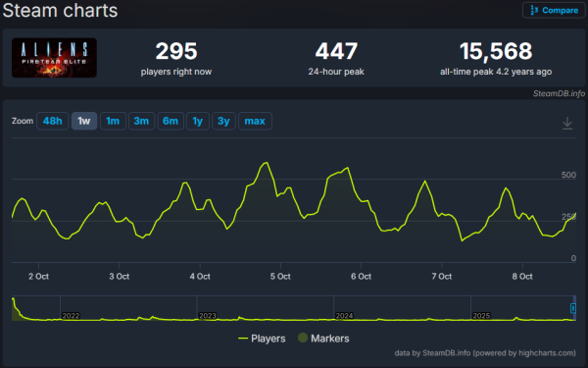Switch zoom to 3m
Image resolution: width=588 pixels, height=368 pixels.
pyautogui.click(x=141, y=121)
